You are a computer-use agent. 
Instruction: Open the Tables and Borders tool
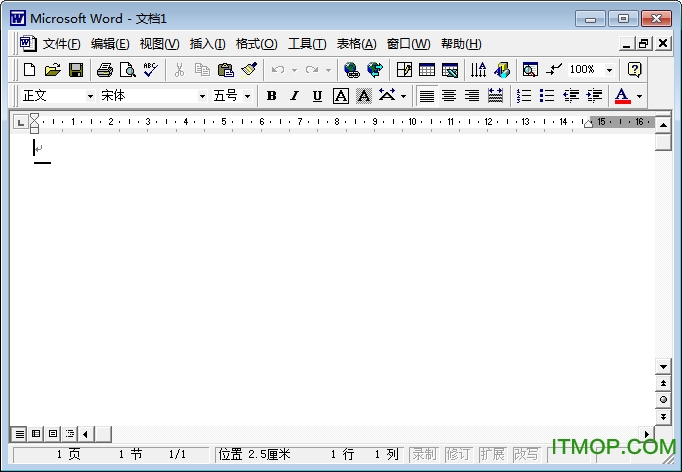[404, 70]
